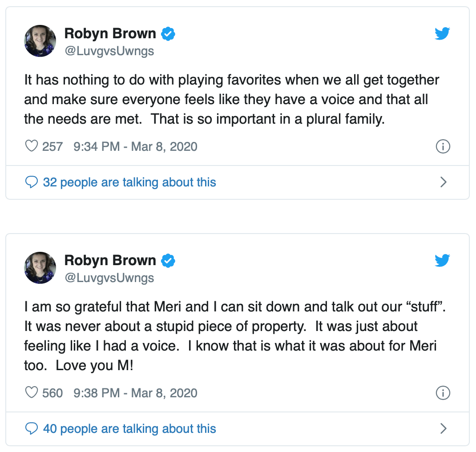Click Twitter bird icon on second tweet
Screen dimensions: 476x452
tap(442, 261)
